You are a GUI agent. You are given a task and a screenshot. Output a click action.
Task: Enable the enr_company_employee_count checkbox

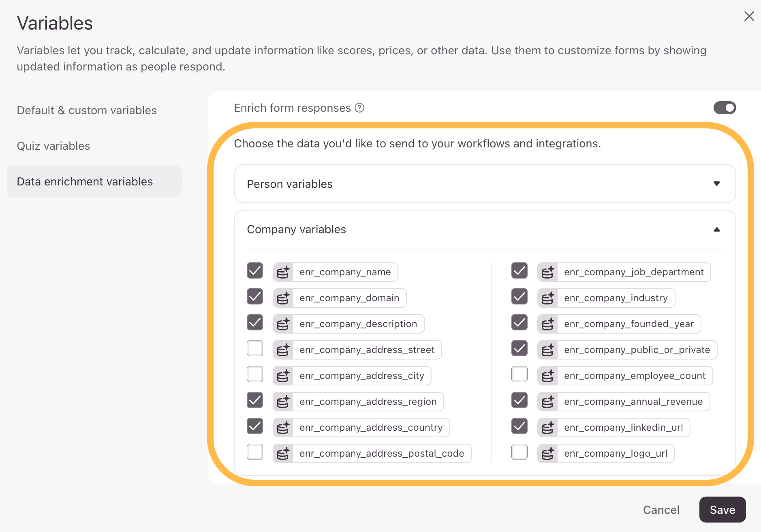519,374
